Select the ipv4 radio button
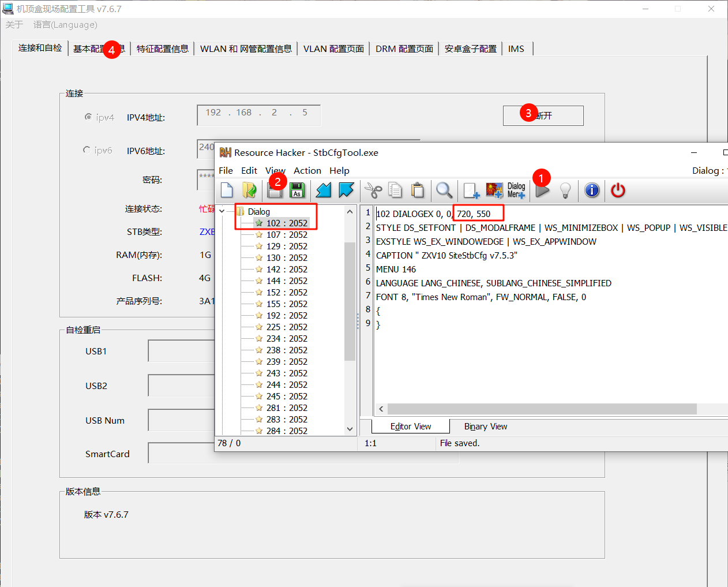The height and width of the screenshot is (587, 728). [x=88, y=117]
